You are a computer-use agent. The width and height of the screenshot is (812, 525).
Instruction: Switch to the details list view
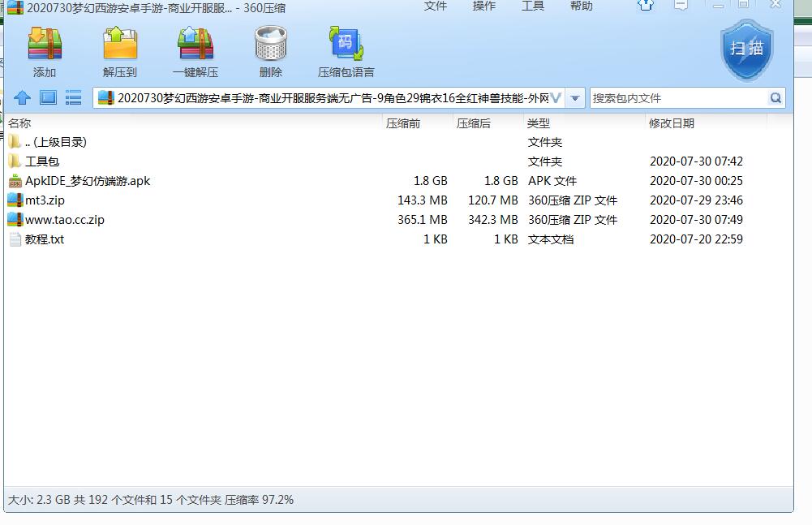pos(74,98)
